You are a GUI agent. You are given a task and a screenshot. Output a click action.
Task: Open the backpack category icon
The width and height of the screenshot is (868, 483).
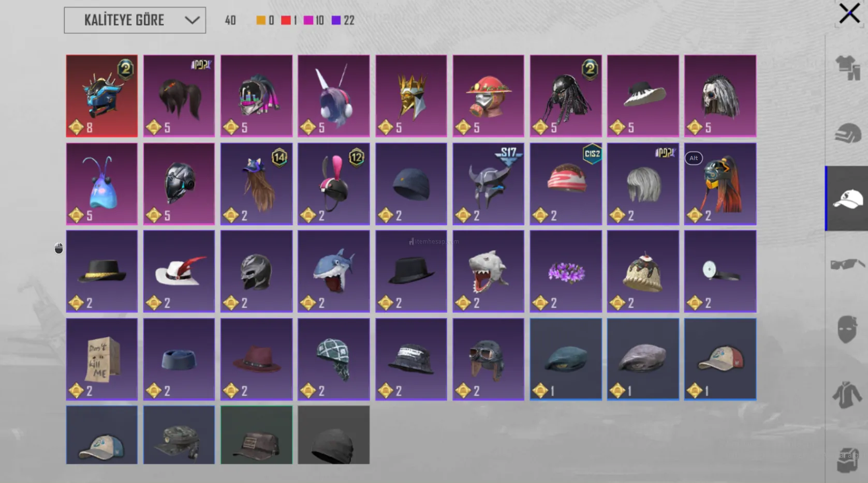coord(847,460)
